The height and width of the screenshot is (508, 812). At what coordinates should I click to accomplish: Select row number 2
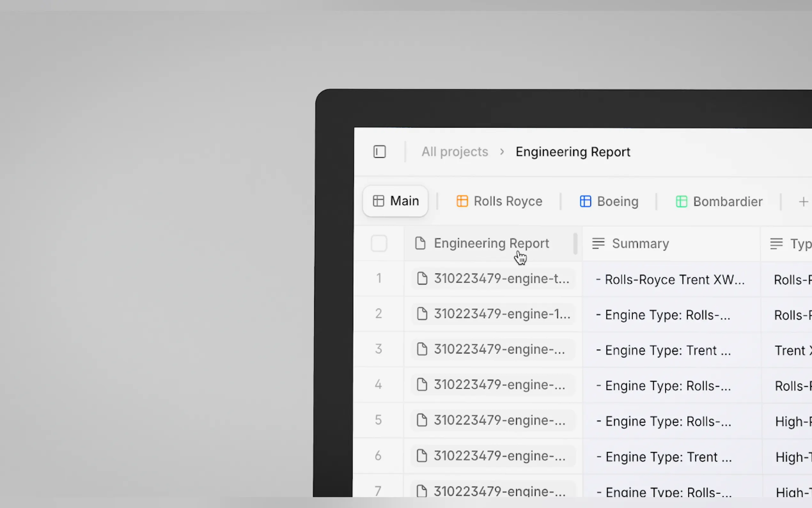click(379, 314)
